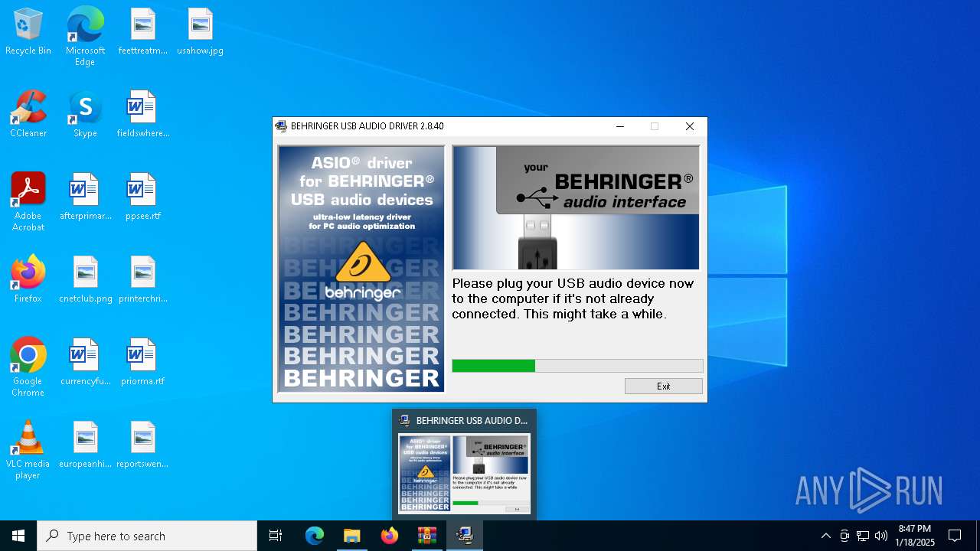Click the 'Please plug your USB audio device' text

[x=573, y=298]
